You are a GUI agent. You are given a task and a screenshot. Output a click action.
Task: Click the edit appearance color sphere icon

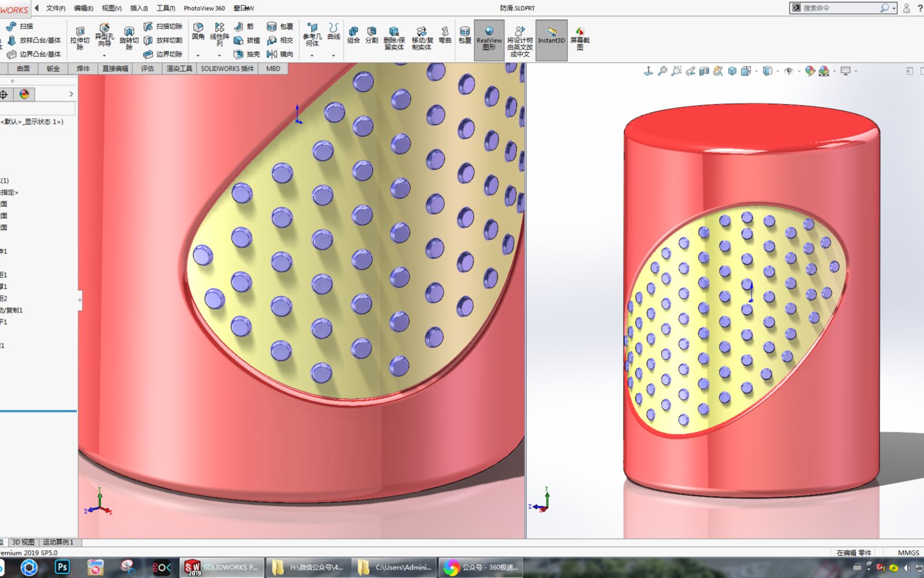click(810, 71)
